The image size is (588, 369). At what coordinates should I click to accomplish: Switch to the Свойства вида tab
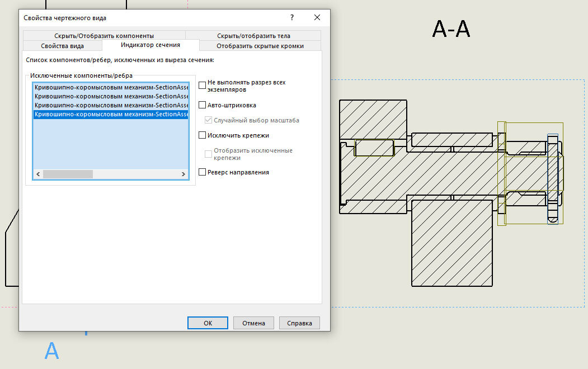[62, 46]
